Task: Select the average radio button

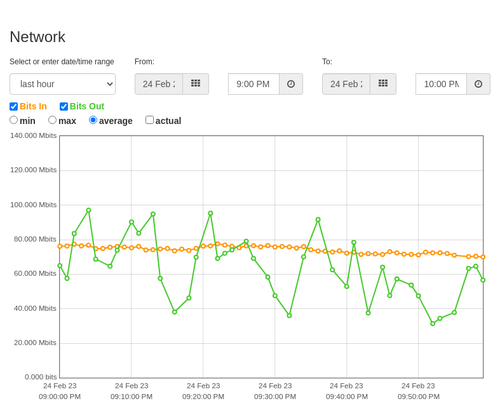Action: 93,120
